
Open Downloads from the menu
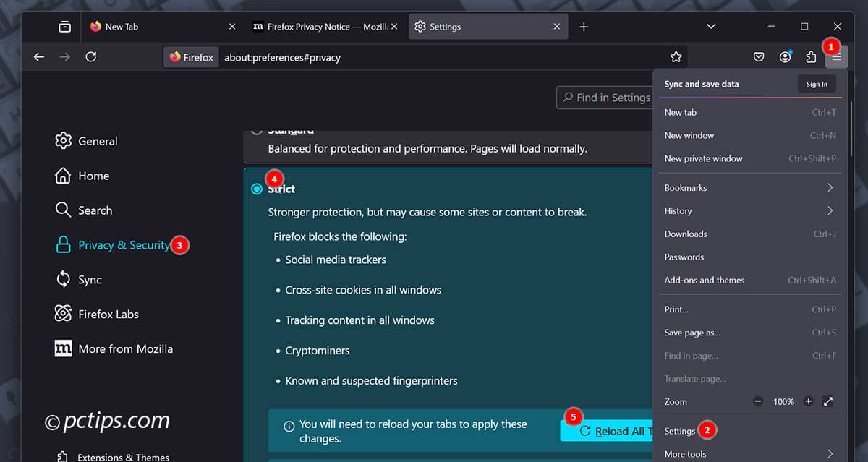pyautogui.click(x=750, y=234)
